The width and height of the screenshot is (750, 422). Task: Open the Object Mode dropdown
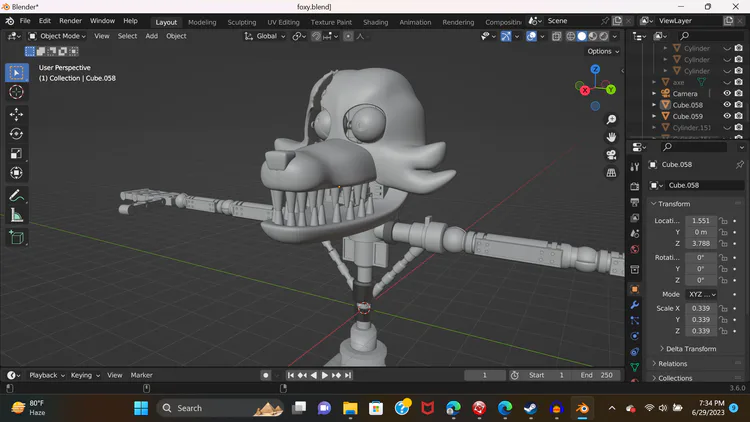point(57,36)
